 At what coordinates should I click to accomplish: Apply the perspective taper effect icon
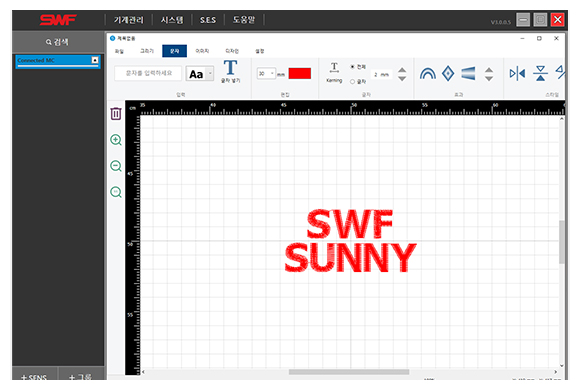[468, 73]
